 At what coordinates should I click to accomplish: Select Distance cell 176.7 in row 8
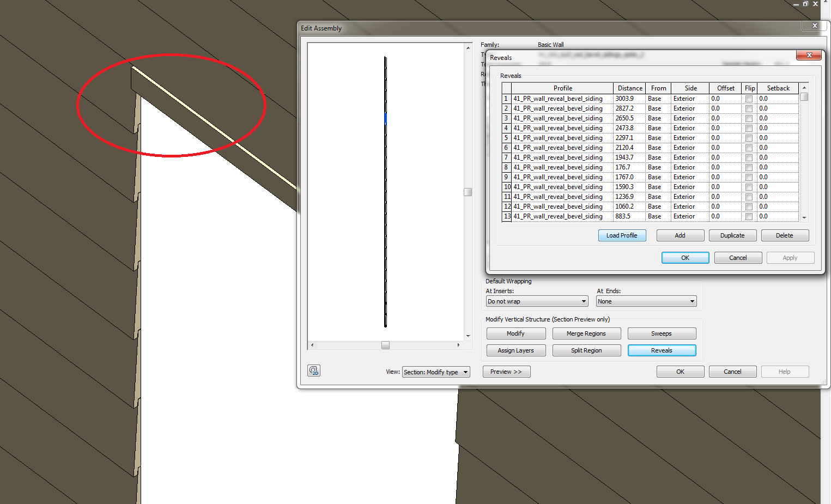[x=629, y=167]
